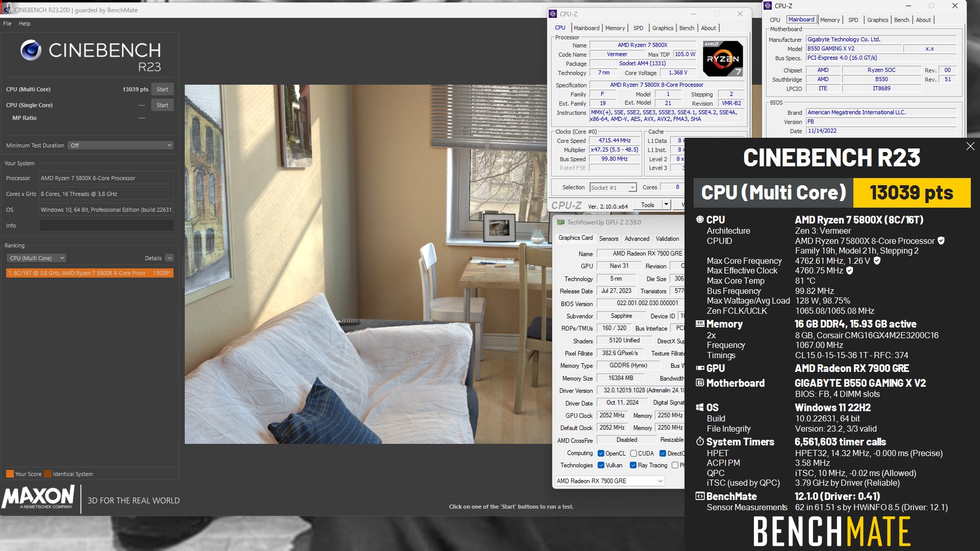The width and height of the screenshot is (980, 551).
Task: Click the empty Info input field
Action: coord(106,226)
